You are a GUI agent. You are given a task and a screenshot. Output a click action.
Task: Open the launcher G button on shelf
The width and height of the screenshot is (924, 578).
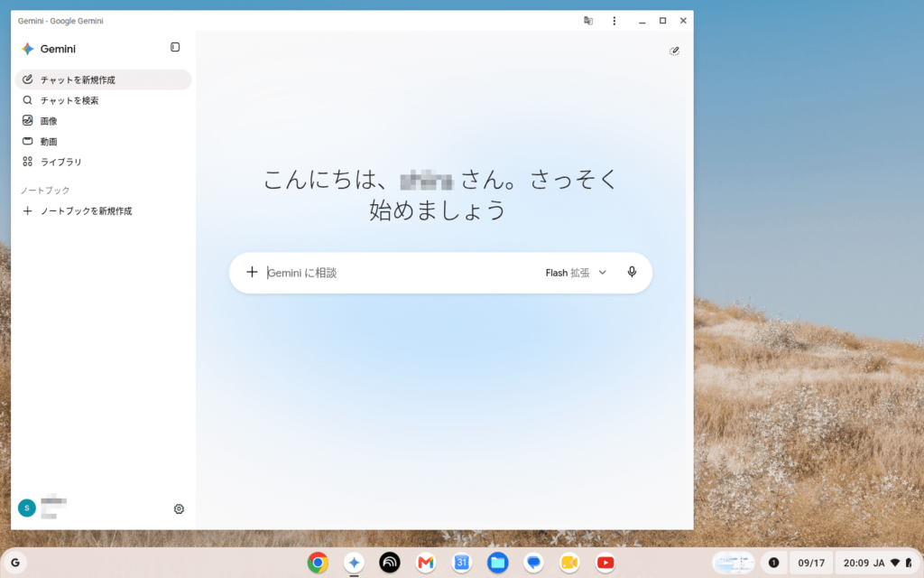[x=15, y=563]
